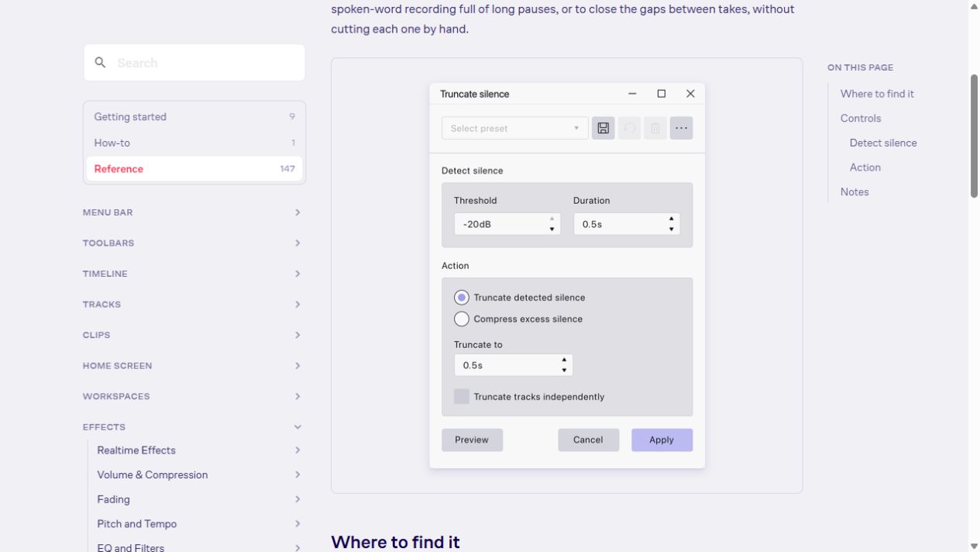This screenshot has height=552, width=980.
Task: Click the delete preset trash icon
Action: tap(655, 128)
